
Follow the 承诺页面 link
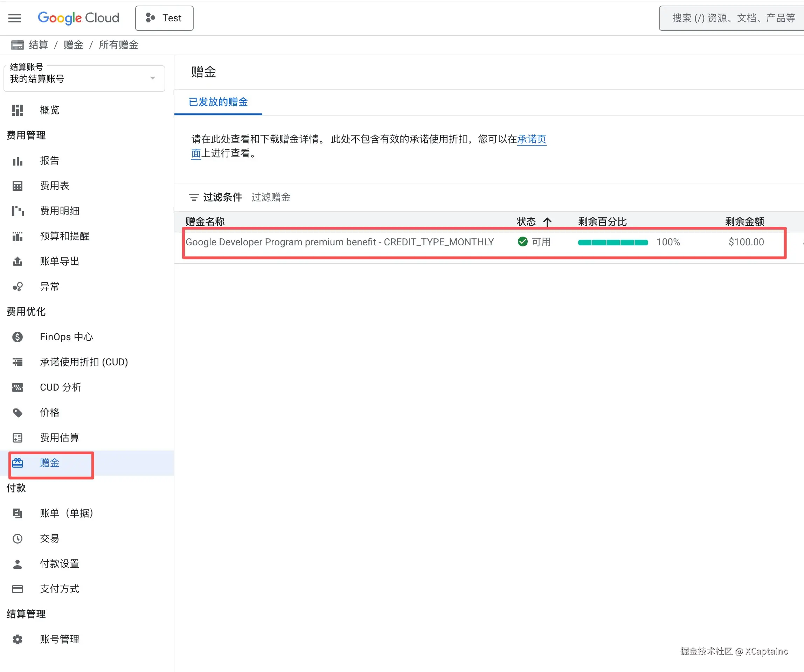click(532, 139)
